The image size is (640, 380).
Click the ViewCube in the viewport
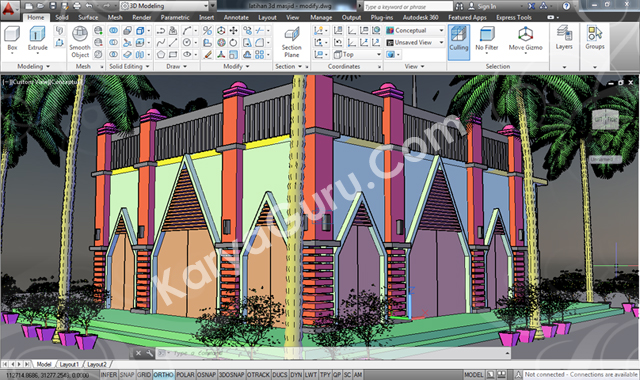tap(606, 120)
